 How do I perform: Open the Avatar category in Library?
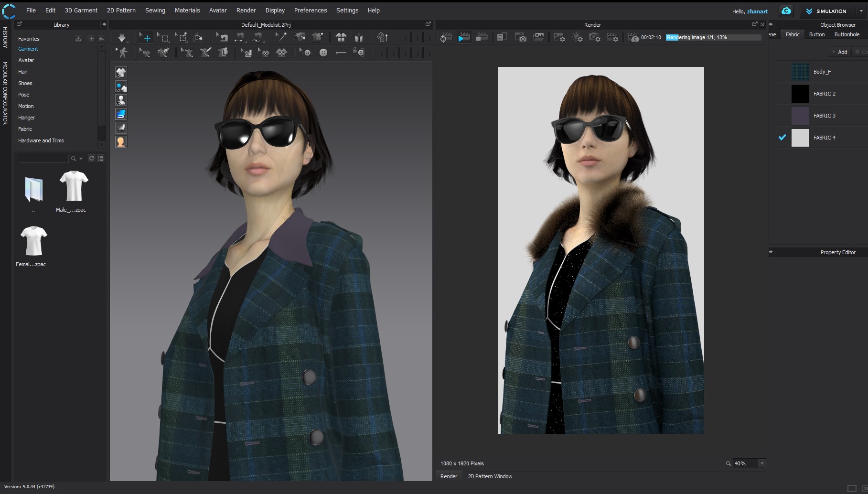tap(26, 60)
